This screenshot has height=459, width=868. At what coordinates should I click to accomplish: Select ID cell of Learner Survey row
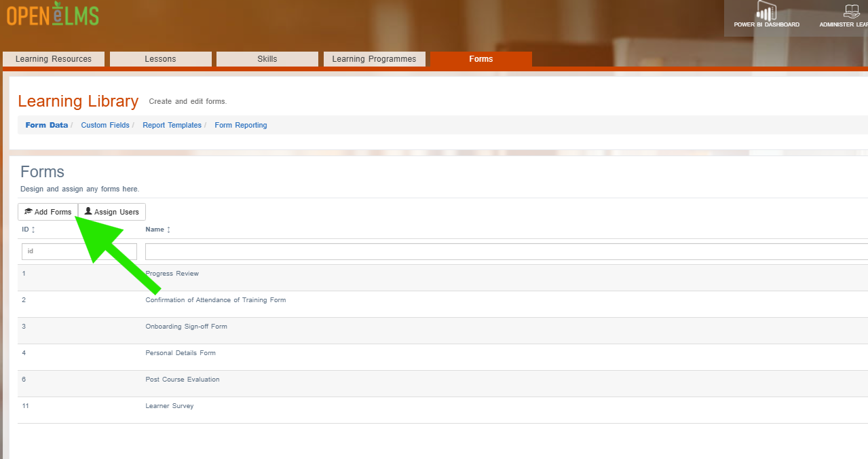pos(25,406)
